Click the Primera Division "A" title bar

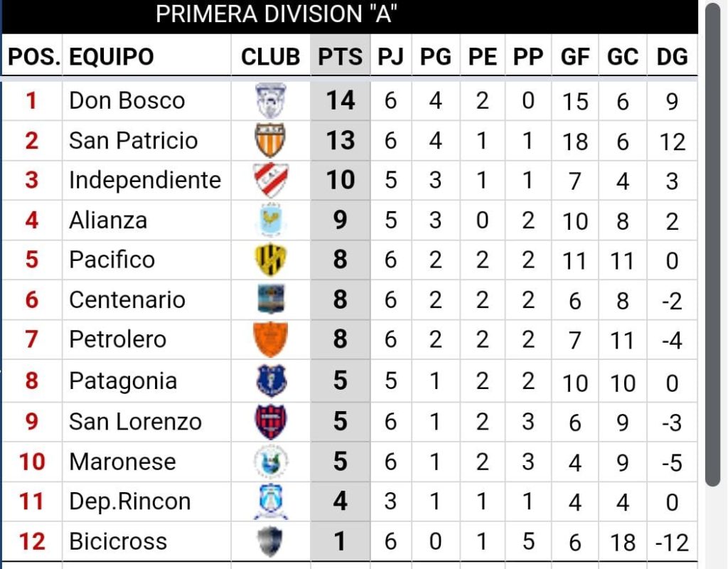[x=276, y=14]
